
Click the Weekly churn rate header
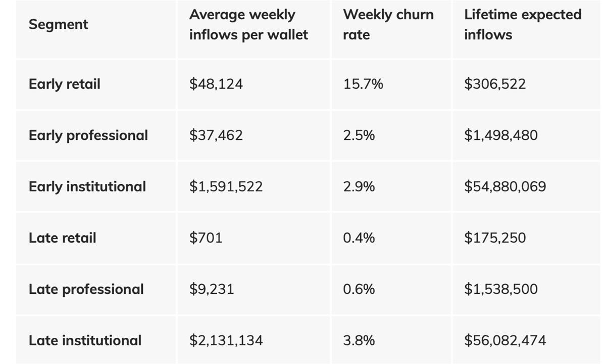pos(388,25)
